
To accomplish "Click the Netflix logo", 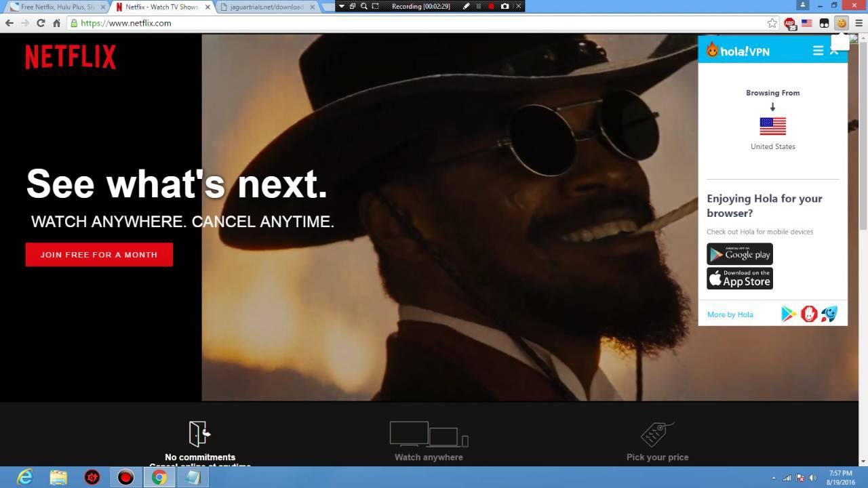I will [71, 57].
